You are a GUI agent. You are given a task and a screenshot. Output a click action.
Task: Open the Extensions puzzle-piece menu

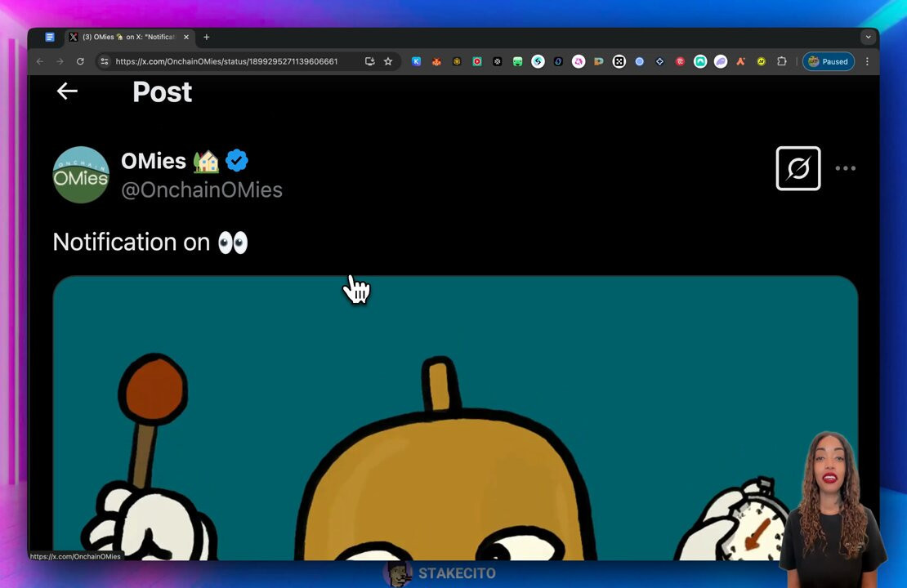point(781,61)
